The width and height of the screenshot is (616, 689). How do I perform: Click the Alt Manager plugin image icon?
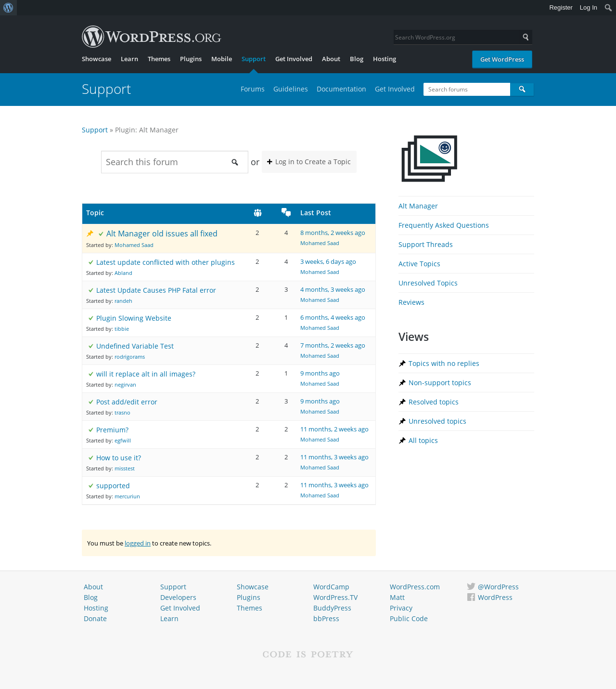tap(429, 158)
